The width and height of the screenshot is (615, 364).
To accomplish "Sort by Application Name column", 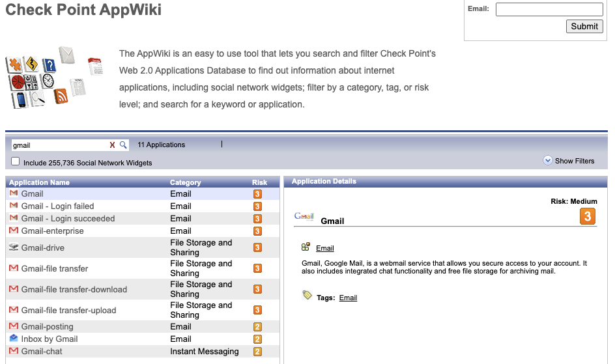I will [39, 182].
